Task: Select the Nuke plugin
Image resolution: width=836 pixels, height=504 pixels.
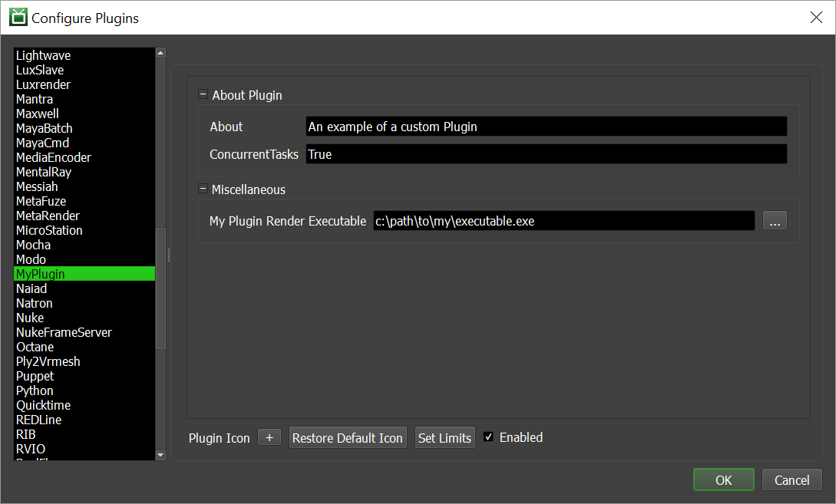Action: [x=29, y=318]
